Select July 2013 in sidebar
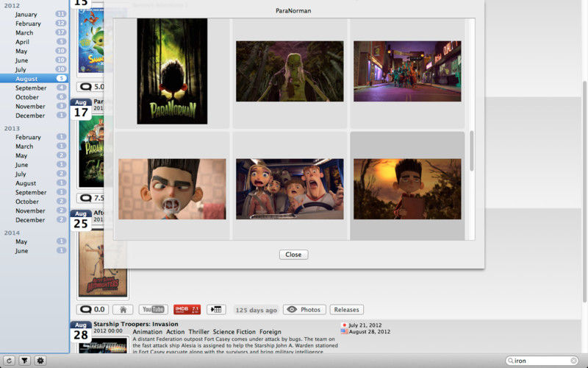 (35, 174)
